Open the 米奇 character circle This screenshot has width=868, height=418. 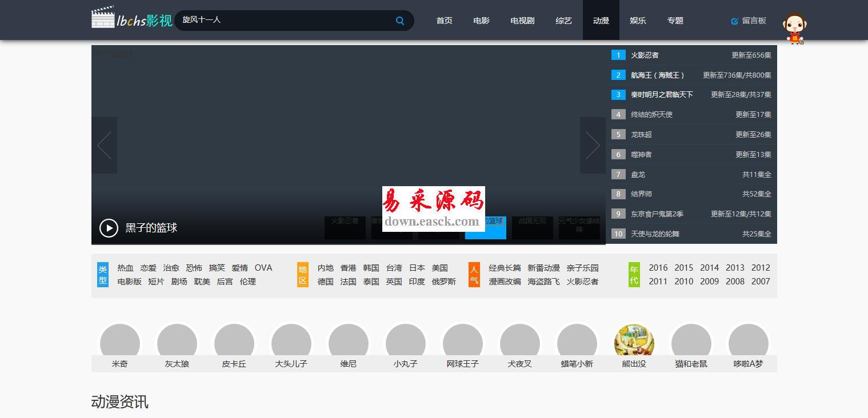pos(120,343)
